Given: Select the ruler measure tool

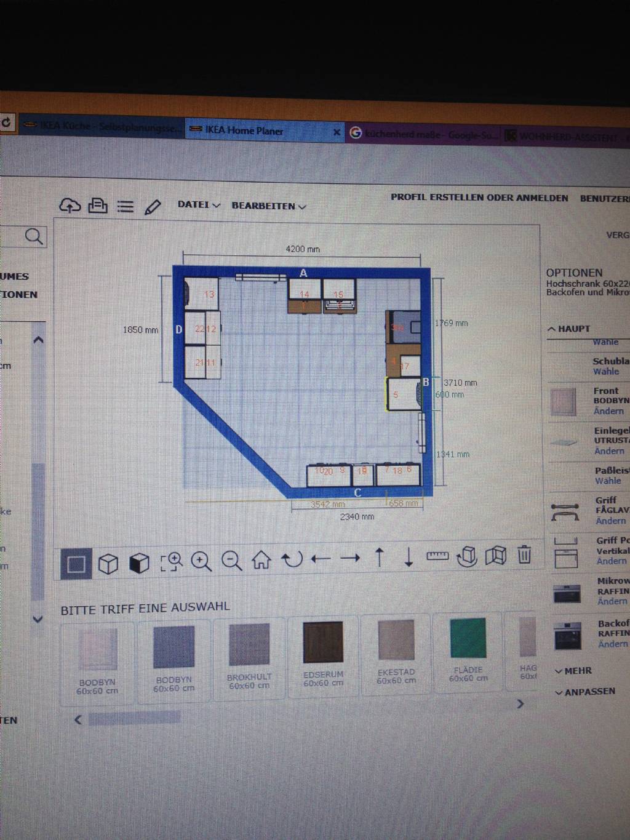Looking at the screenshot, I should click(437, 556).
